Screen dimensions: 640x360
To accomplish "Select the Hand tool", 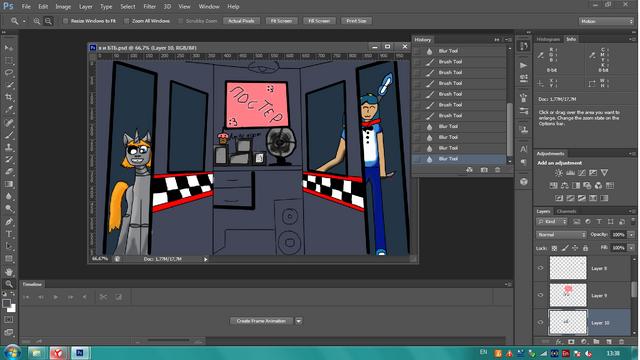I will pyautogui.click(x=9, y=271).
